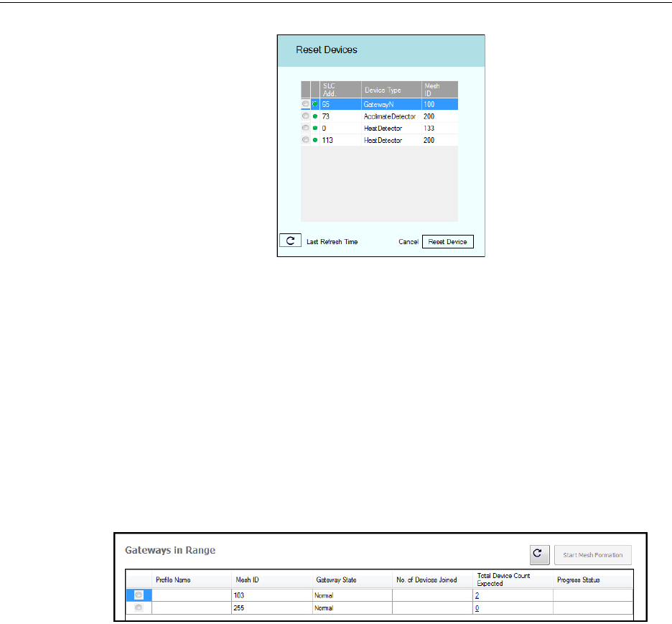This screenshot has width=672, height=624.
Task: Click Mesh ID 133 cell
Action: tap(439, 128)
